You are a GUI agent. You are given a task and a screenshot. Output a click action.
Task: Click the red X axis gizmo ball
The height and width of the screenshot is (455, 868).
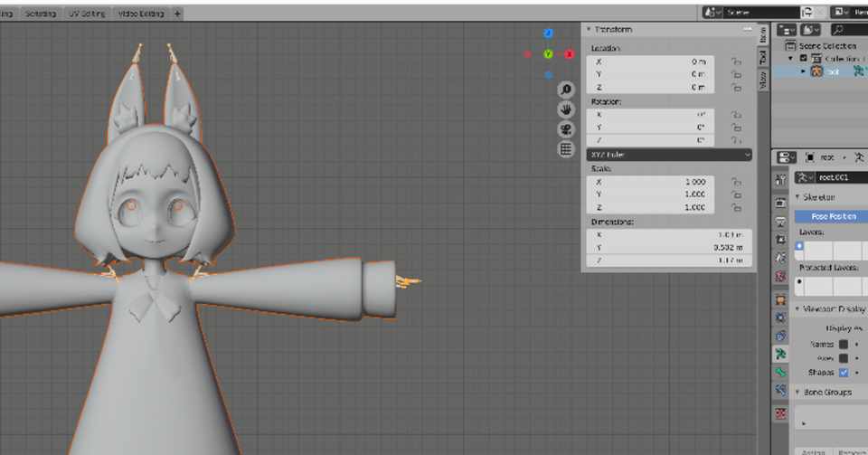pos(569,53)
